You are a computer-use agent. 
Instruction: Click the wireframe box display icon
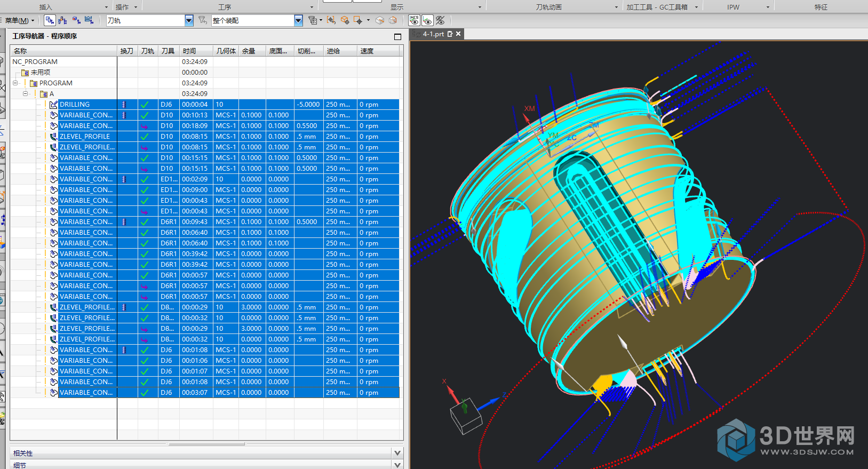point(393,20)
